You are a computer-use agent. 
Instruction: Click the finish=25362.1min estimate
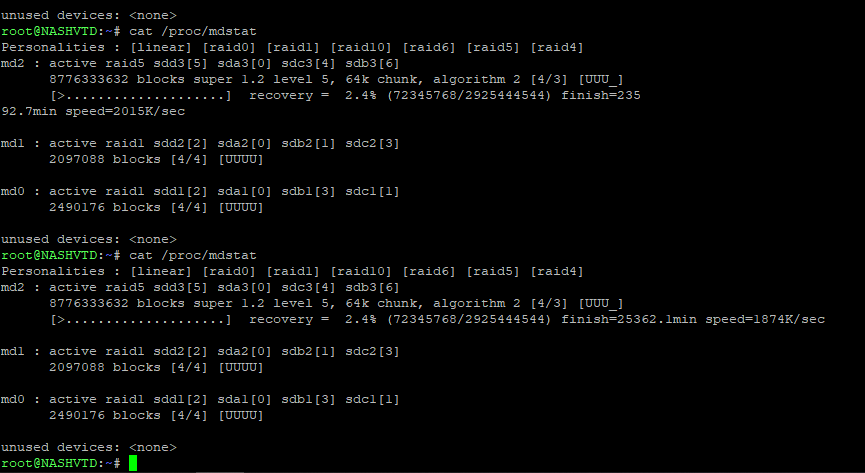pos(629,320)
